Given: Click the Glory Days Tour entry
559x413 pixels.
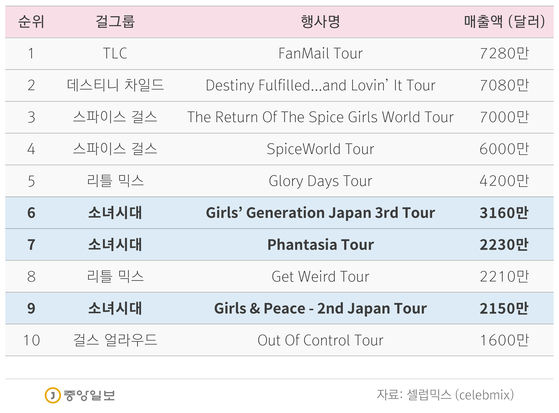Looking at the screenshot, I should click(320, 181).
